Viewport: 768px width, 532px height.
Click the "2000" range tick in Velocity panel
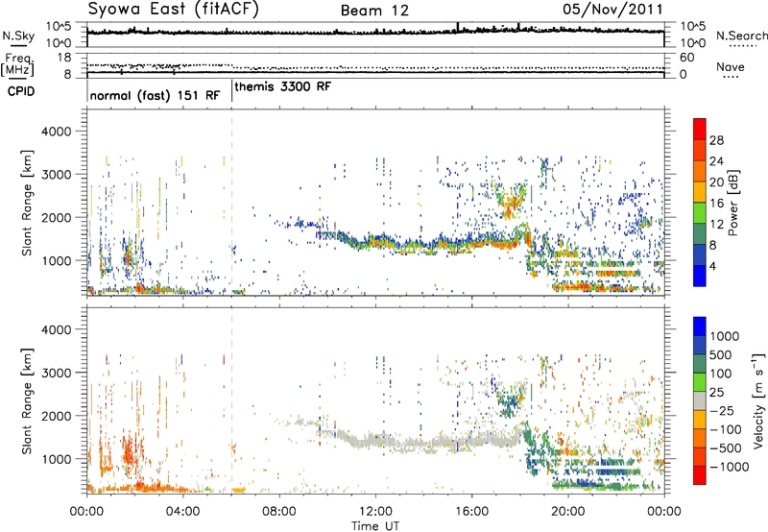tap(56, 416)
